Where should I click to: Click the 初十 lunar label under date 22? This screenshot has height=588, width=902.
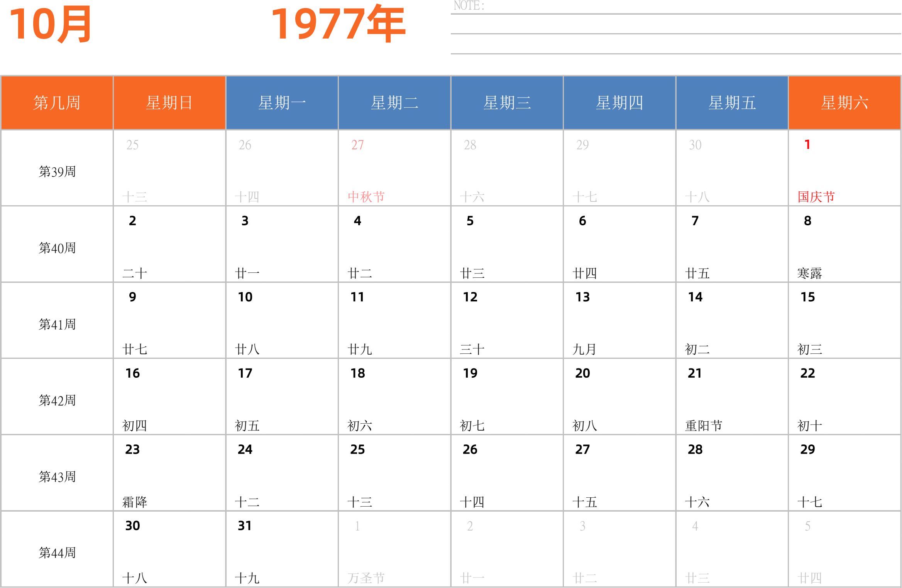[810, 426]
